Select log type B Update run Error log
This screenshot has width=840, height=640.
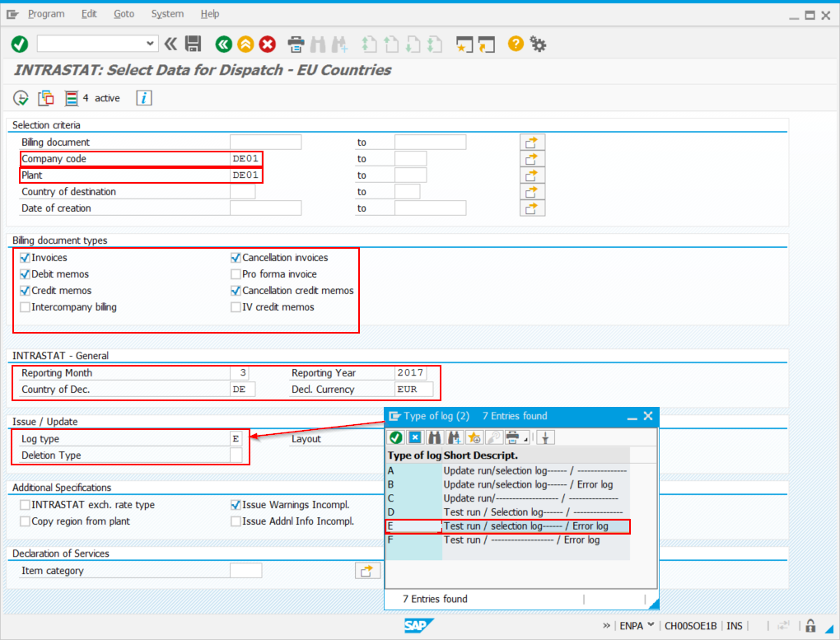(x=508, y=484)
